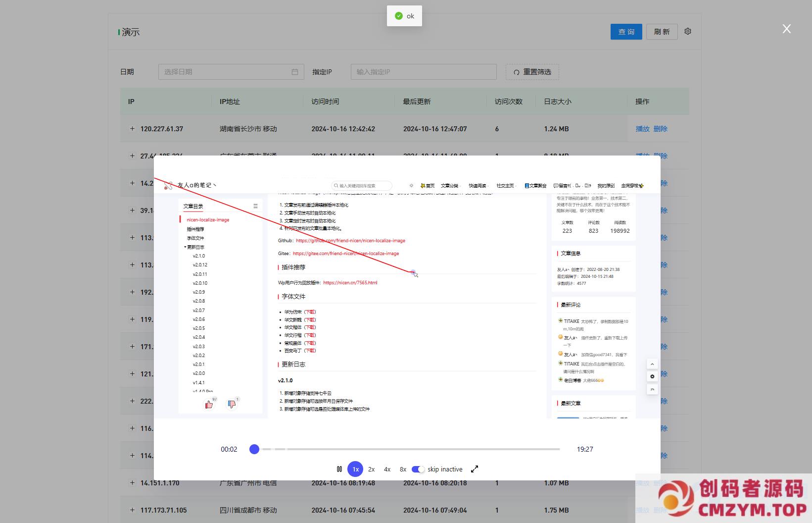
Task: Click the 指定IP input field
Action: pyautogui.click(x=423, y=72)
